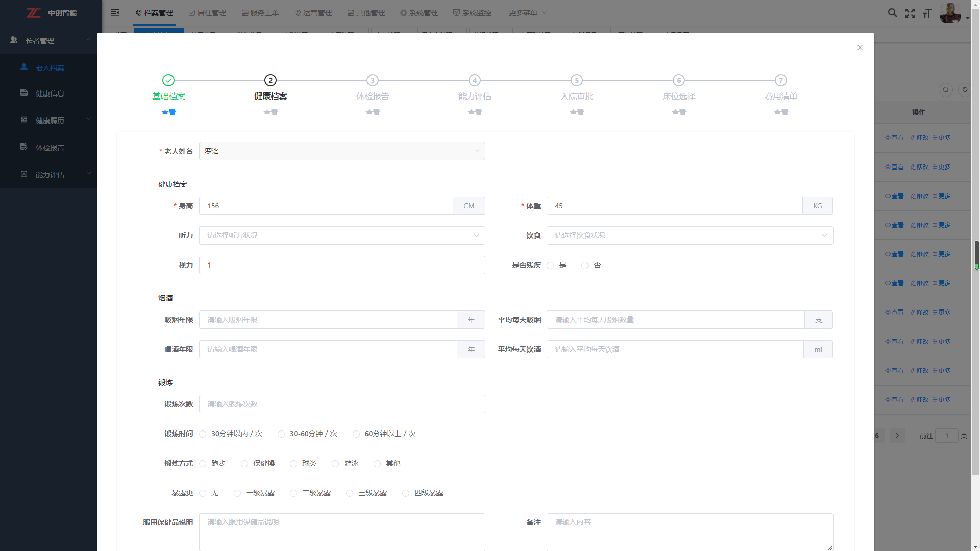The width and height of the screenshot is (980, 551).
Task: Click step 3 体检报告 circle icon
Action: pos(373,80)
